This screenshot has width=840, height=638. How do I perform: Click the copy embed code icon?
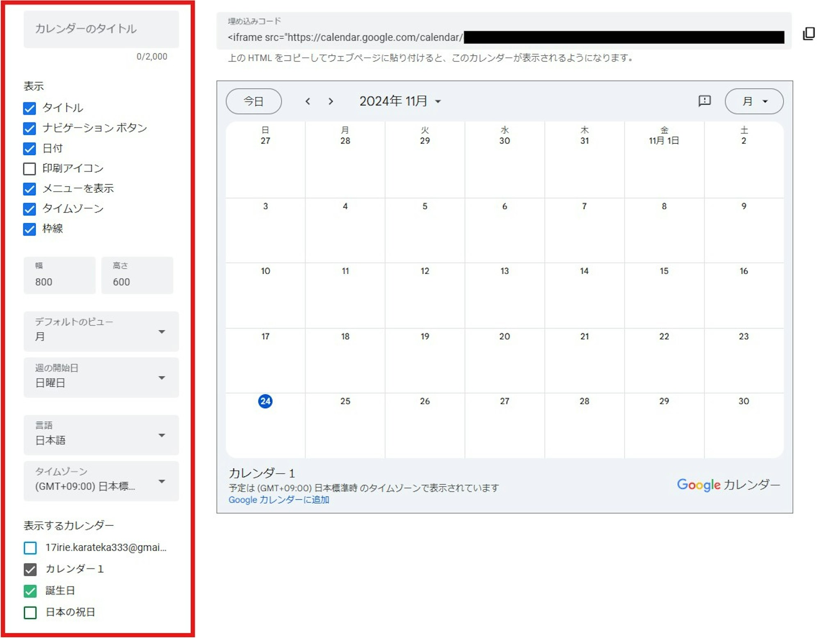click(808, 34)
